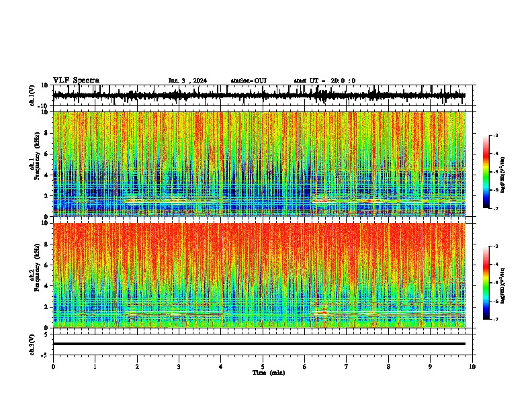Click the "6" kHz tick on ch.1 frequency axis
The image size is (532, 411).
(46, 154)
